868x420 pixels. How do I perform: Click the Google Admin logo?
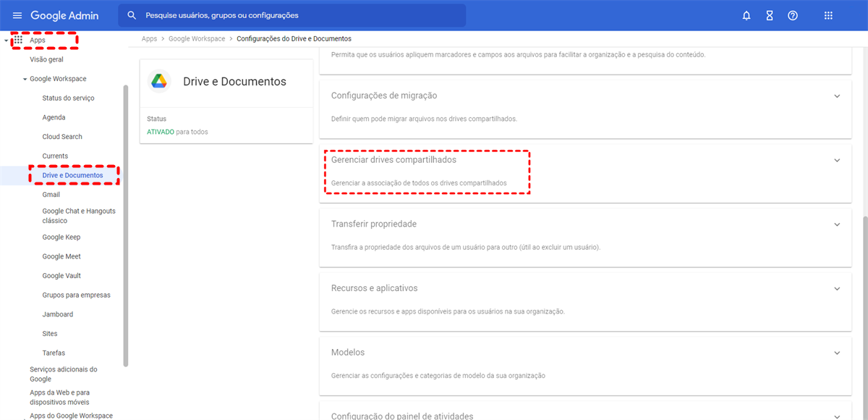[x=64, y=15]
